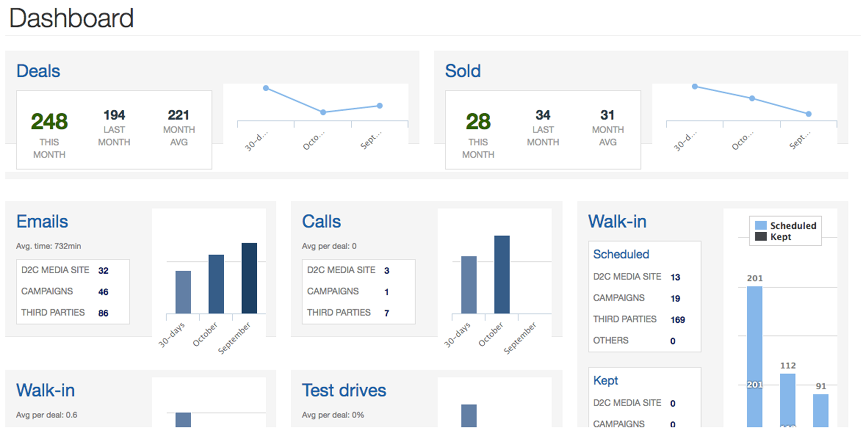
Task: Click the first data point on Deals line chart
Action: (x=266, y=88)
